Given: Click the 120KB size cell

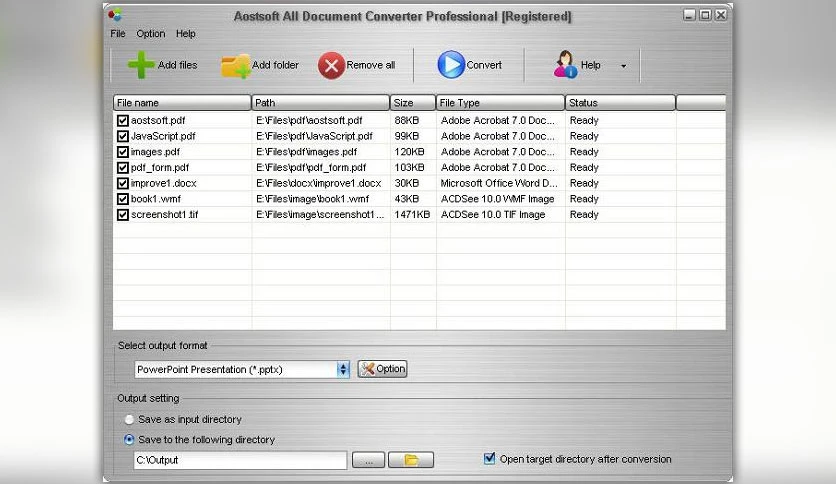Looking at the screenshot, I should tap(409, 152).
